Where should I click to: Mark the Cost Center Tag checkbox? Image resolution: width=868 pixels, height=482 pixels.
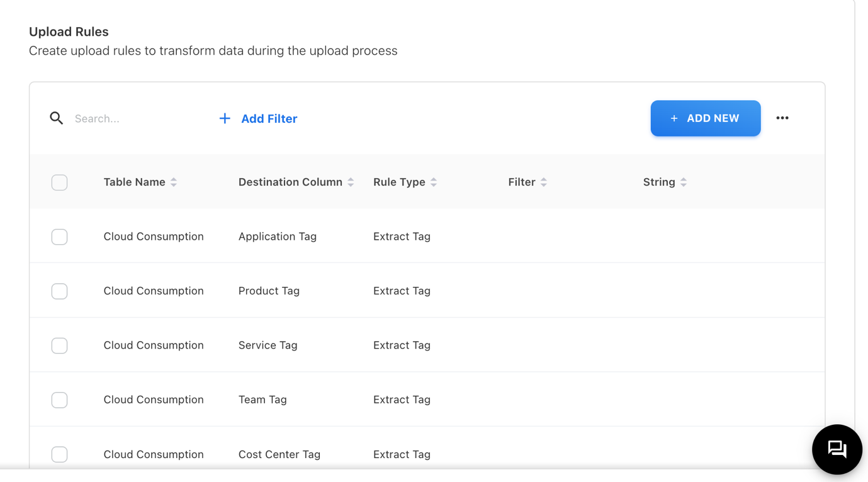pos(60,454)
